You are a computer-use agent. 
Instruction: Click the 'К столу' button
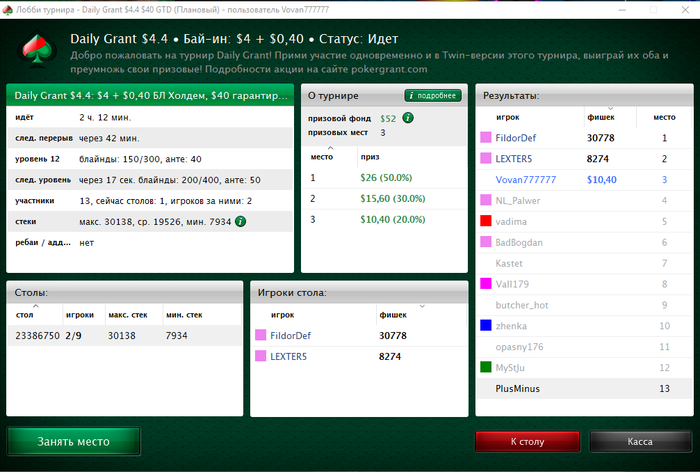(527, 441)
